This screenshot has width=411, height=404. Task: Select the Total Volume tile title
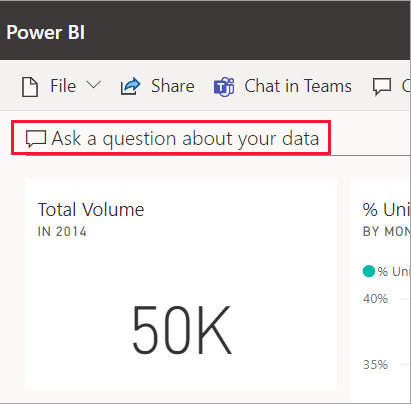91,210
